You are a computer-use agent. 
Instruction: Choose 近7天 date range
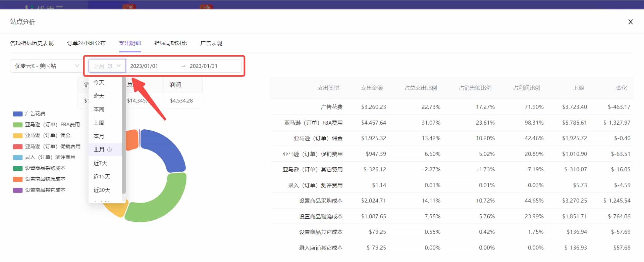tap(105, 163)
